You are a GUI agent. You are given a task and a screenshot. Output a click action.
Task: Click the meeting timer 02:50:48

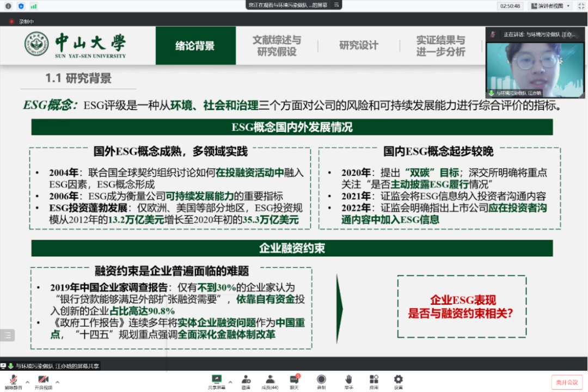[510, 6]
